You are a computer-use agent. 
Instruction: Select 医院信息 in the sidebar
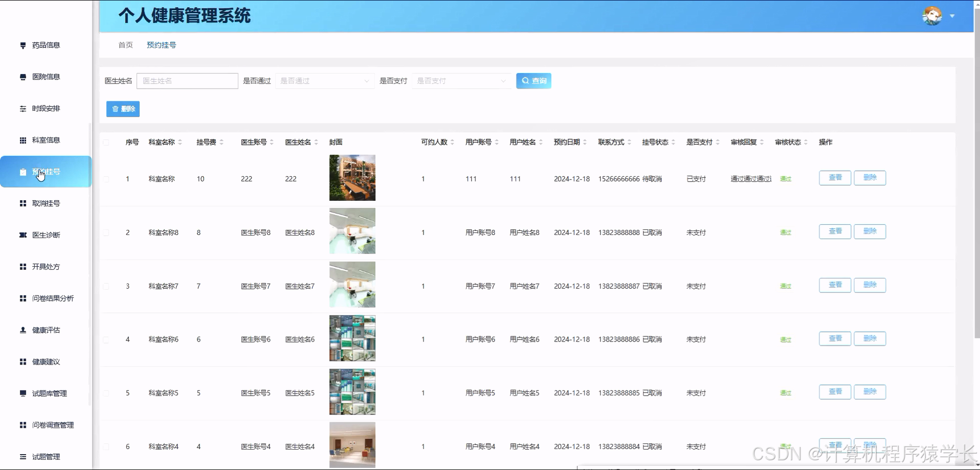tap(46, 76)
